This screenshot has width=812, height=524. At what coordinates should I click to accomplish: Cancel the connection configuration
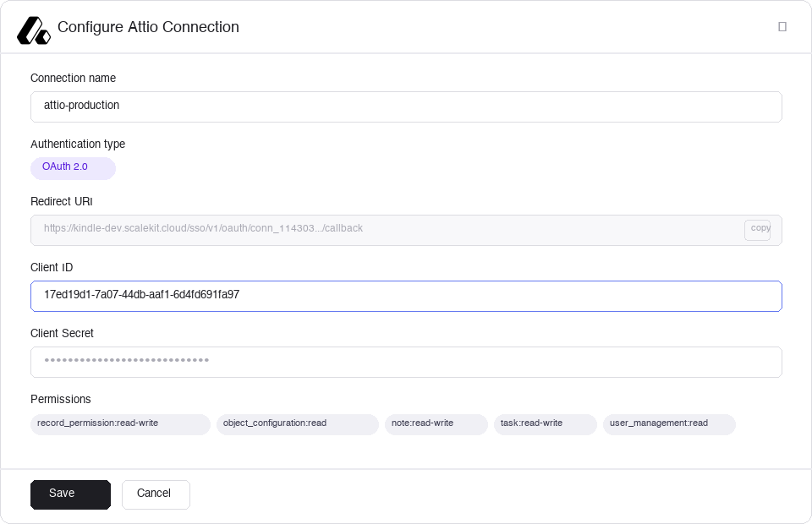(156, 494)
